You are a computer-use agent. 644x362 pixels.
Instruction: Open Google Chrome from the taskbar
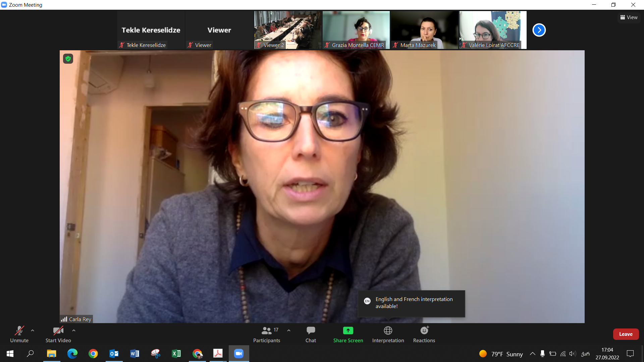[93, 354]
